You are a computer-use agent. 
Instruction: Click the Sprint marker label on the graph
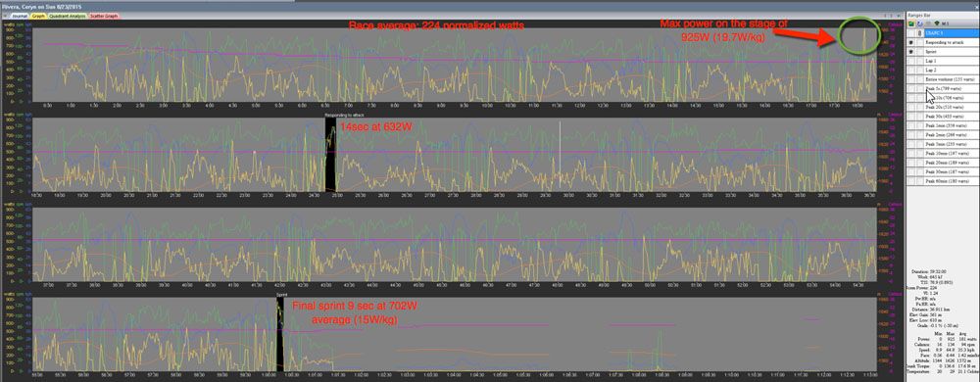tap(281, 294)
